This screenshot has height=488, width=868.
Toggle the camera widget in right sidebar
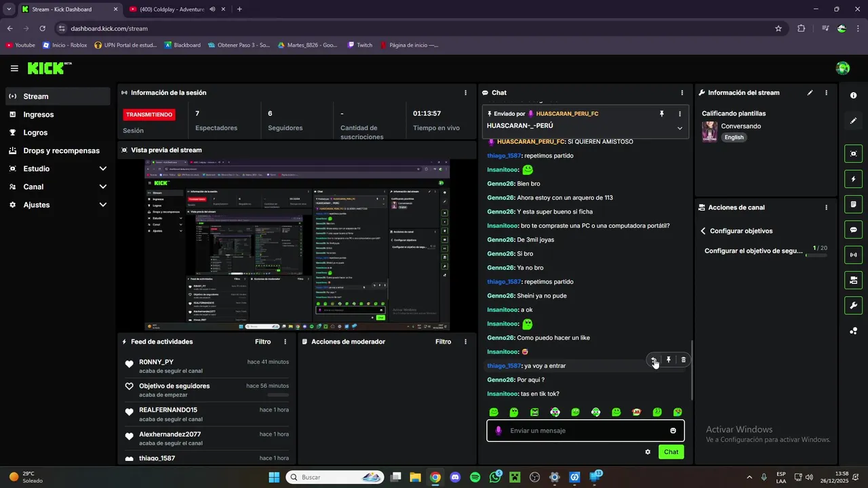click(x=853, y=280)
